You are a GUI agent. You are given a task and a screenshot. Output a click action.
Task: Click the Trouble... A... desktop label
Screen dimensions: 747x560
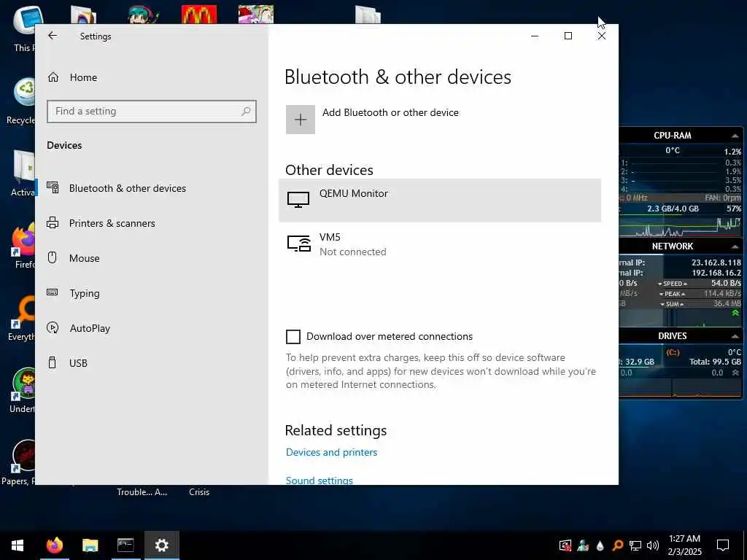pos(142,492)
